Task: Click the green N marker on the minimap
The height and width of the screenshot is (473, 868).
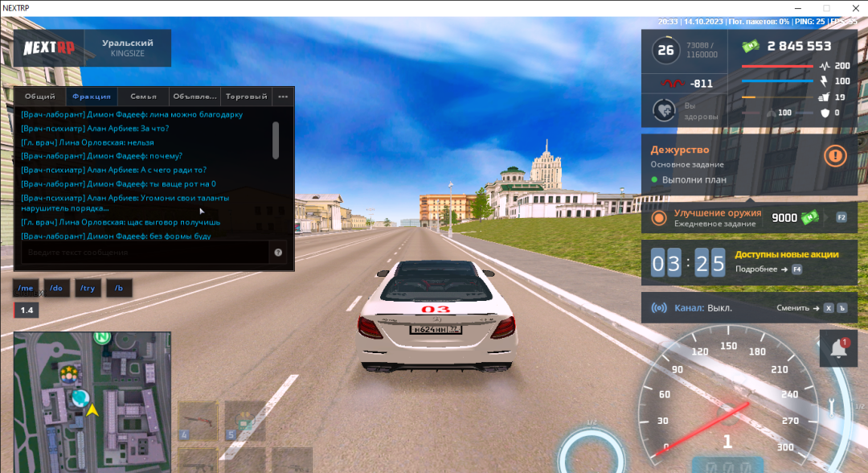Action: [102, 337]
